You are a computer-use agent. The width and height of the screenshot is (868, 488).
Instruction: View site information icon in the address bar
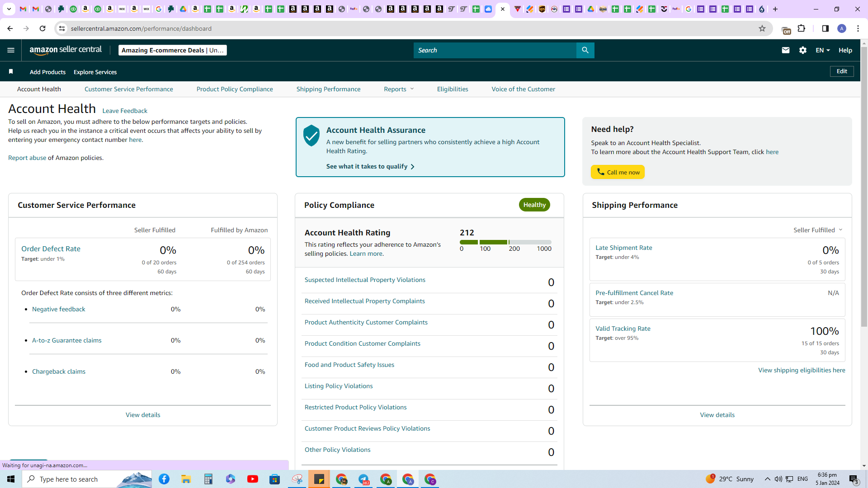pos(62,28)
